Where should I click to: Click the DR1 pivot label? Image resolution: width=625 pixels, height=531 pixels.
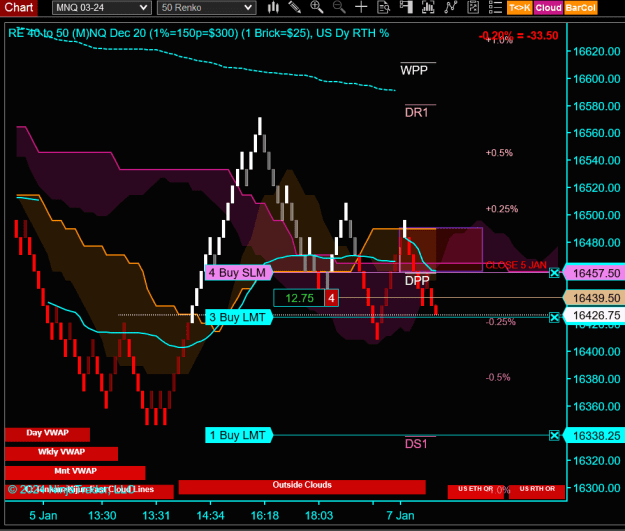click(417, 112)
